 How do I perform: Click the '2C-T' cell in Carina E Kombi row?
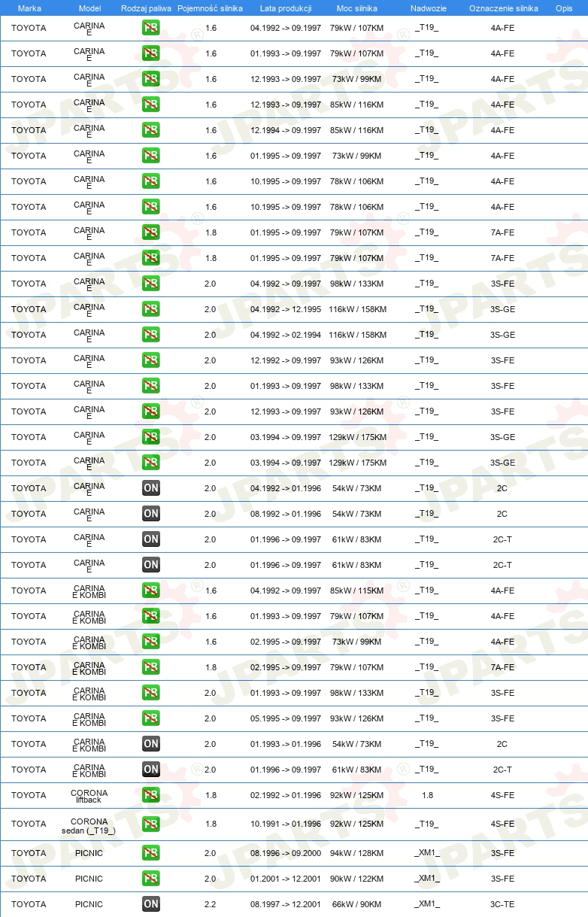tap(502, 770)
